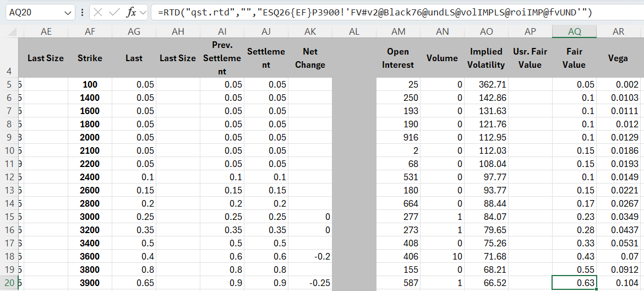Select column AR header
Screen dimensions: 644x291
[x=618, y=31]
